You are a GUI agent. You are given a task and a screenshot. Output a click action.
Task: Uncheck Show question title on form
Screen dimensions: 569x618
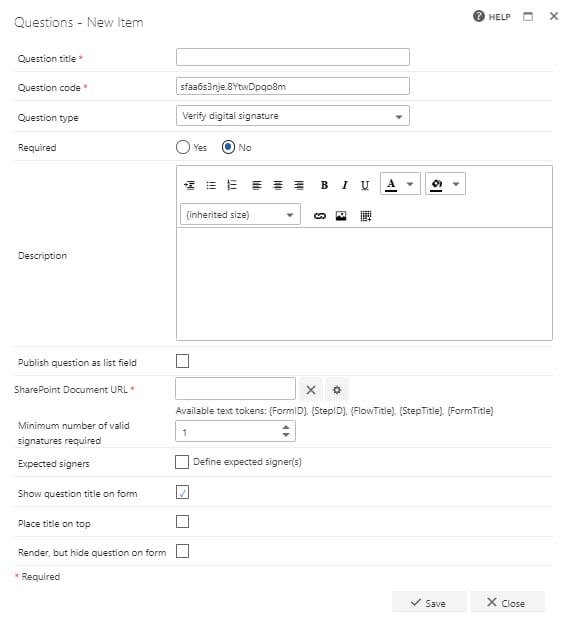click(x=182, y=492)
